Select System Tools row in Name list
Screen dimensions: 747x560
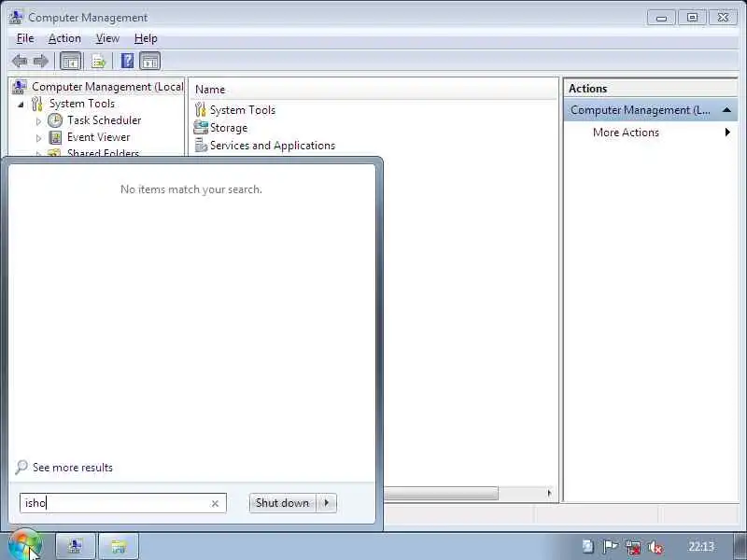[243, 110]
